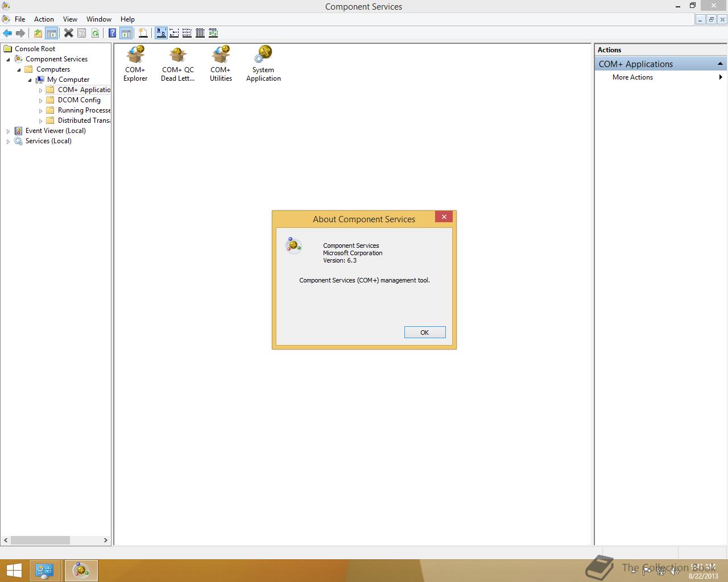The height and width of the screenshot is (582, 728).
Task: Open the Windows Start button
Action: pos(14,570)
